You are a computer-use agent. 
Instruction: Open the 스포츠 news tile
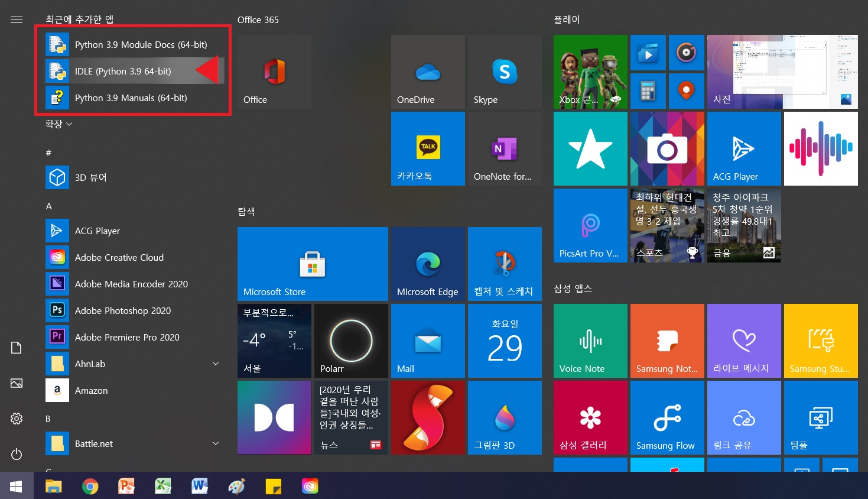pos(667,225)
